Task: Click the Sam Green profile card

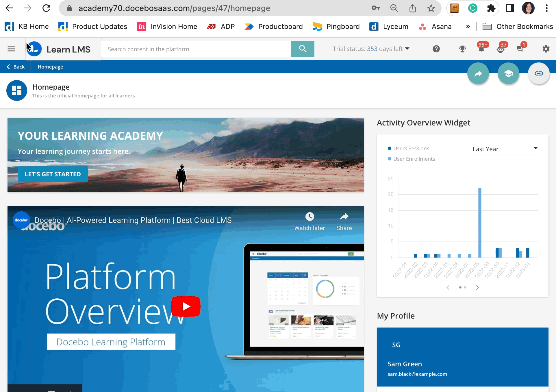Action: pos(463,357)
